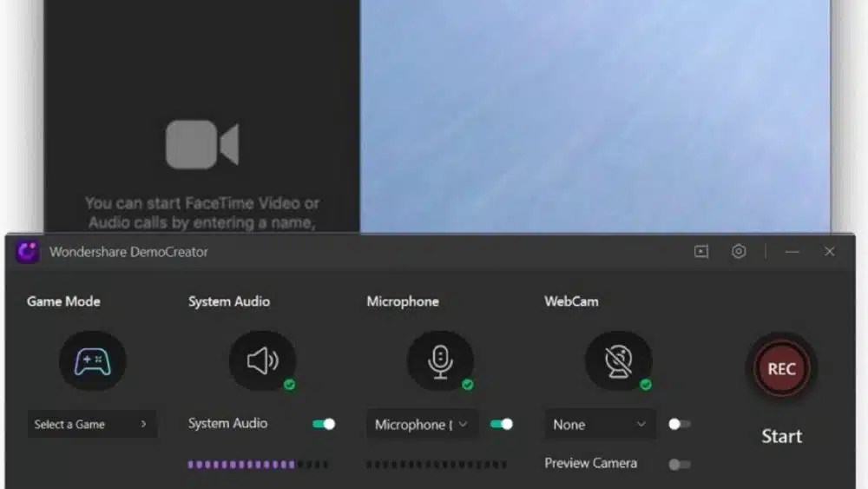Turn on the Preview Camera toggle

click(x=680, y=464)
